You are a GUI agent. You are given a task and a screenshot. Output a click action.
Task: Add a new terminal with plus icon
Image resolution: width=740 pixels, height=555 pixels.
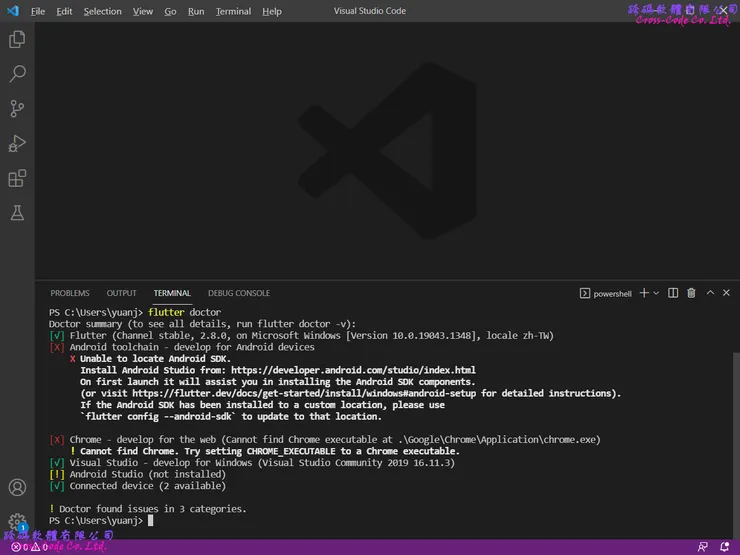[644, 293]
